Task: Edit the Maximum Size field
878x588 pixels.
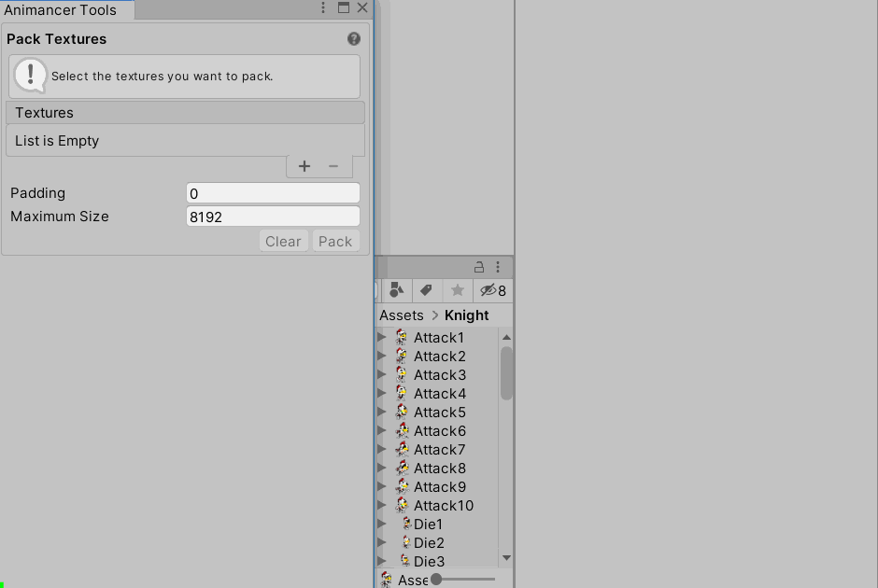Action: coord(273,217)
